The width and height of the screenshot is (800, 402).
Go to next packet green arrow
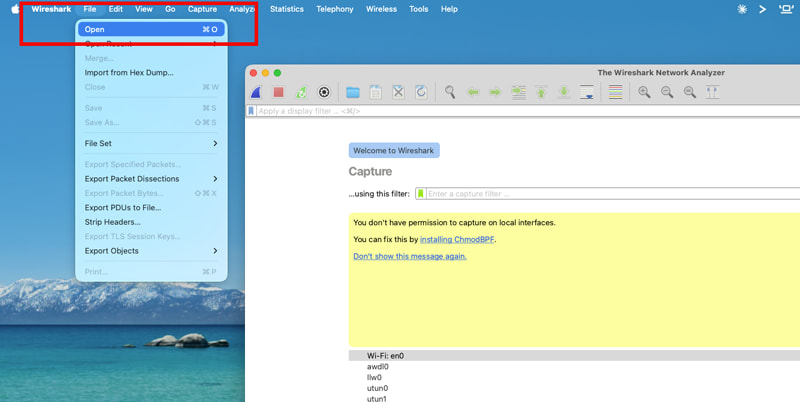495,92
